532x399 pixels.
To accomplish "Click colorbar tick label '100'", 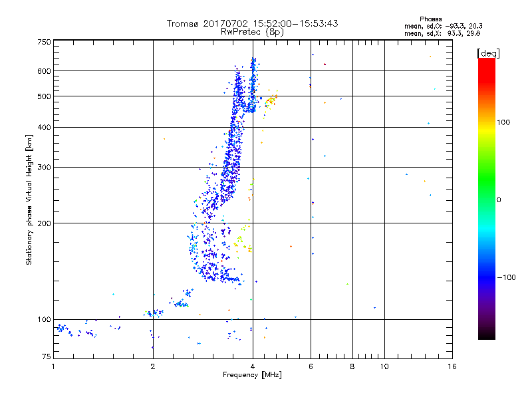I will point(503,122).
